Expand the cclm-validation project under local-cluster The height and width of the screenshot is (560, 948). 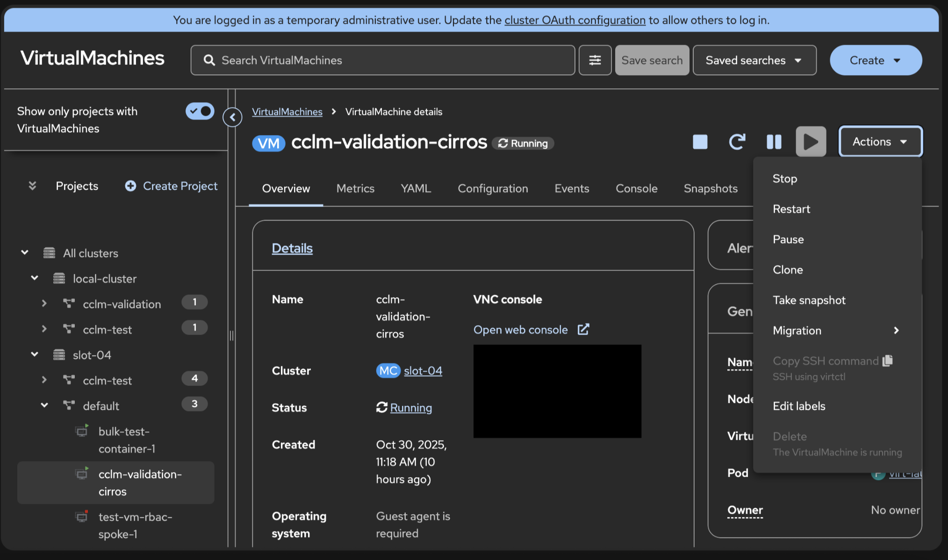(x=44, y=304)
